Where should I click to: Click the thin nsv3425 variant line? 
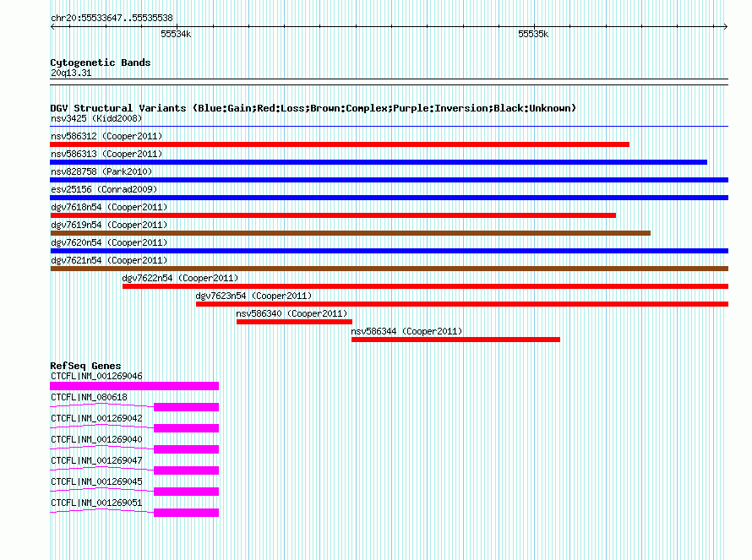tap(389, 127)
